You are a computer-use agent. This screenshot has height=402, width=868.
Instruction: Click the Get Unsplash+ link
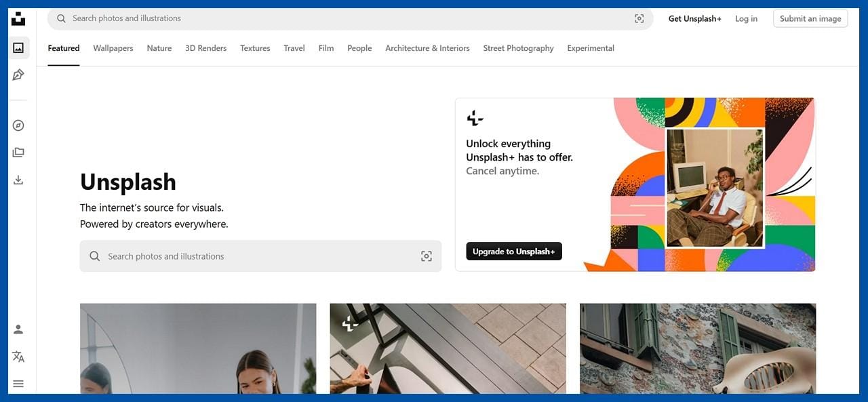(694, 19)
